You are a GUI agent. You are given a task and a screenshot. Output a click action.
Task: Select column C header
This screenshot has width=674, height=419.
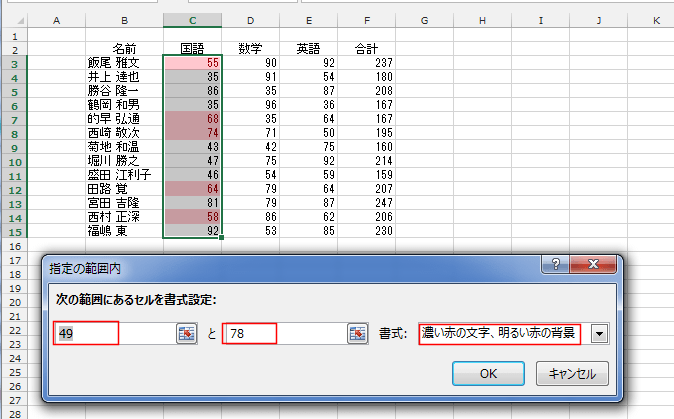(193, 21)
